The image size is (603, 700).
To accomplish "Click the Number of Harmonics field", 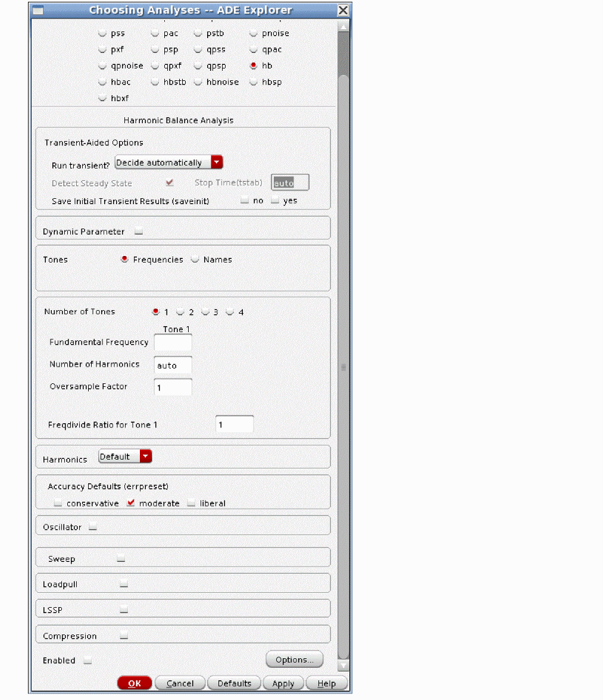I will tap(173, 365).
